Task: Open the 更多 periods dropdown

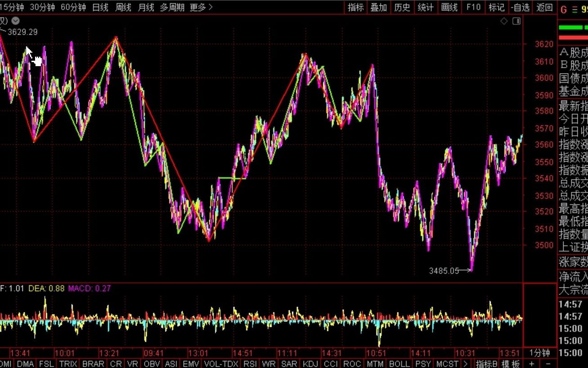Action: click(x=201, y=7)
